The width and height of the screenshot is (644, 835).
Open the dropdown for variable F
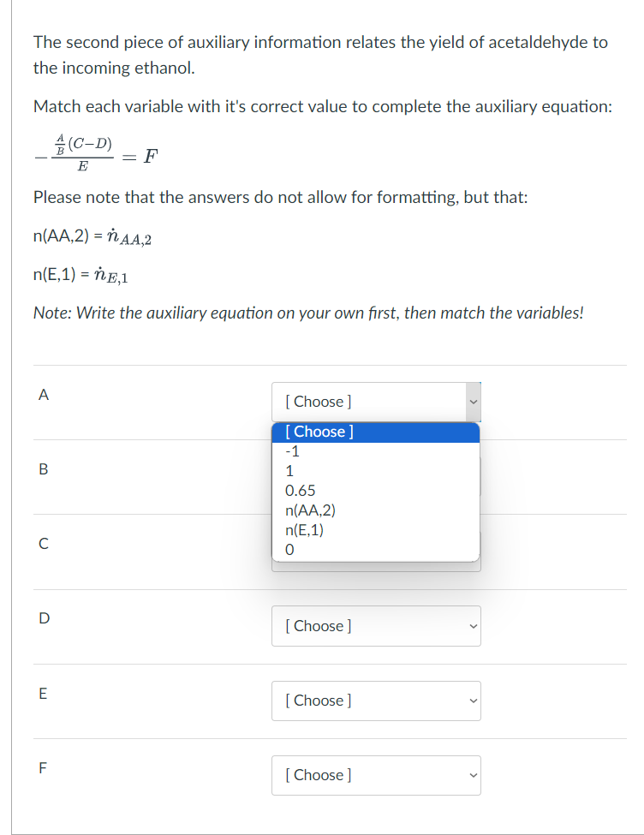(376, 774)
